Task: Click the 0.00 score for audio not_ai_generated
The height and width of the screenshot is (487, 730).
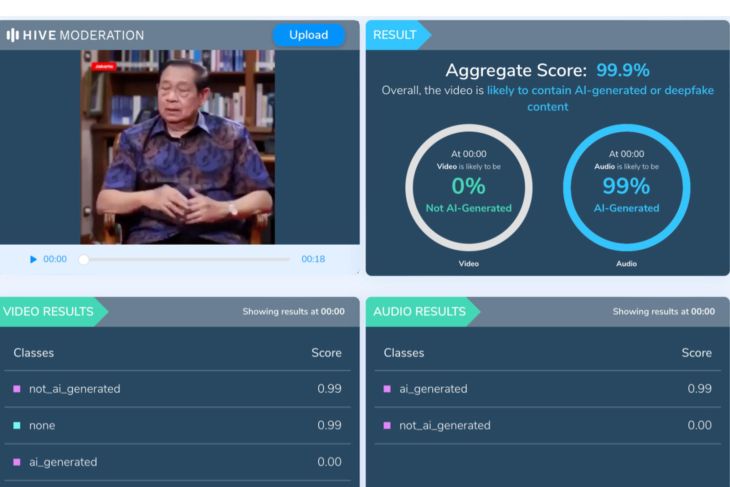Action: [699, 426]
